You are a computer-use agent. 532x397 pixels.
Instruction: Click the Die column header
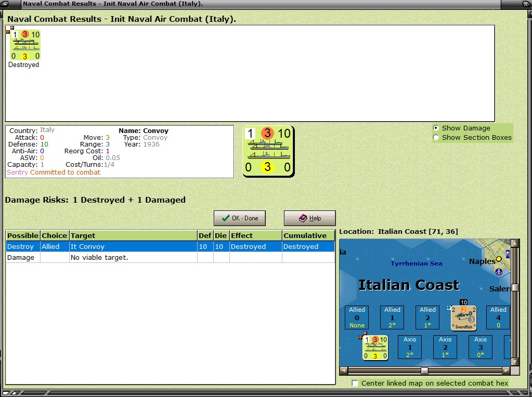(x=221, y=235)
